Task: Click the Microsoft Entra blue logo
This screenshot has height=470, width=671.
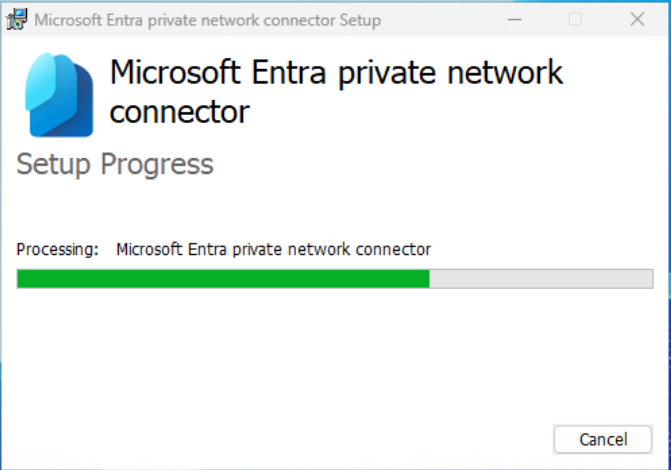Action: 60,95
